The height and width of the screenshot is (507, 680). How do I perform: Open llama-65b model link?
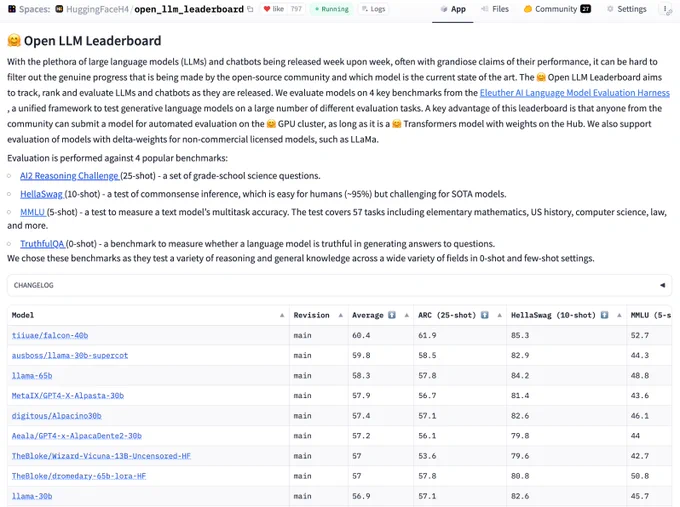point(32,376)
